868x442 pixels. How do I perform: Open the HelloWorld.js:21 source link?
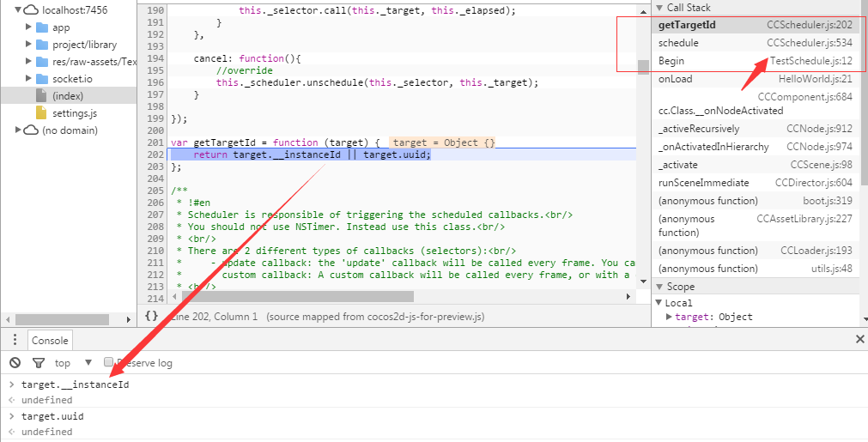click(816, 79)
